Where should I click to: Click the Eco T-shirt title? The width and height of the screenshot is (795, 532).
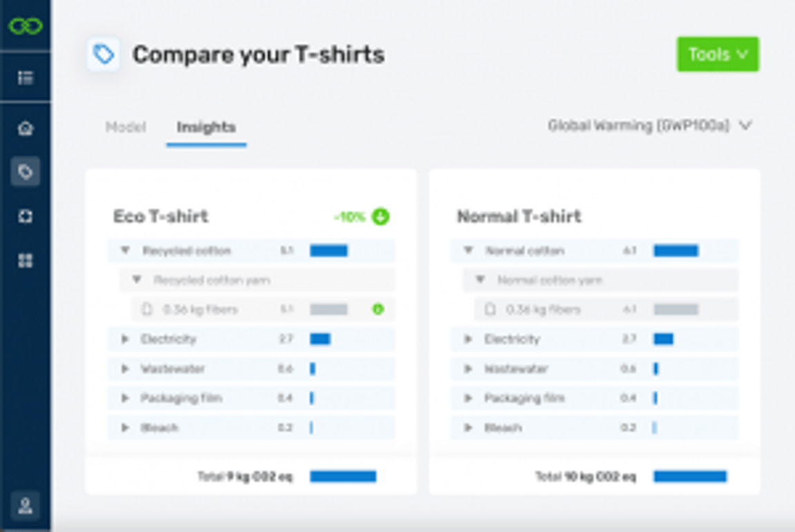point(161,217)
